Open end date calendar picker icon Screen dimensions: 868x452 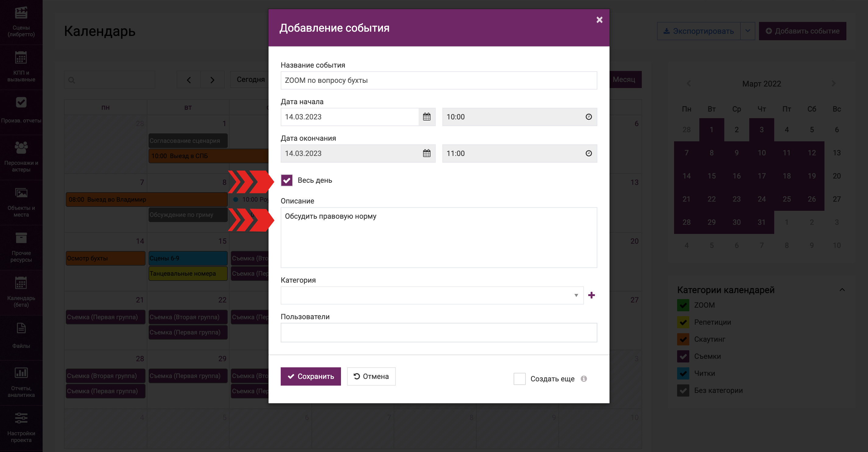coord(427,154)
